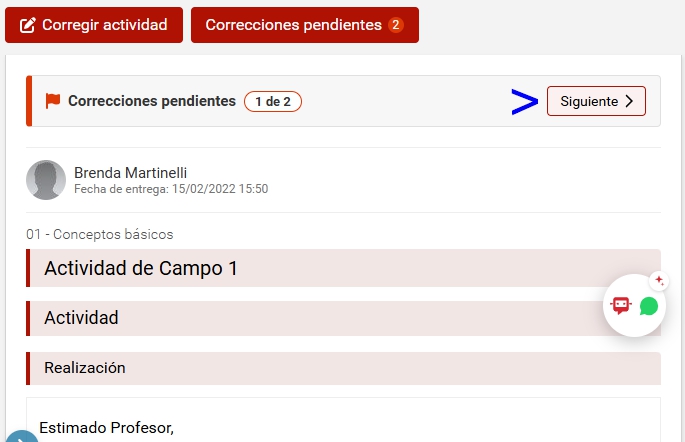Click the Brenda Martinelli name link
The height and width of the screenshot is (442, 685).
click(x=131, y=173)
